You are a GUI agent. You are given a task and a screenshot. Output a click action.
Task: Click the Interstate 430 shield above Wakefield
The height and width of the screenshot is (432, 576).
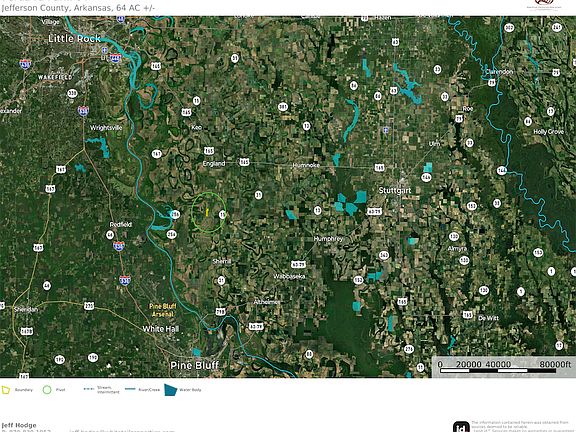[25, 64]
